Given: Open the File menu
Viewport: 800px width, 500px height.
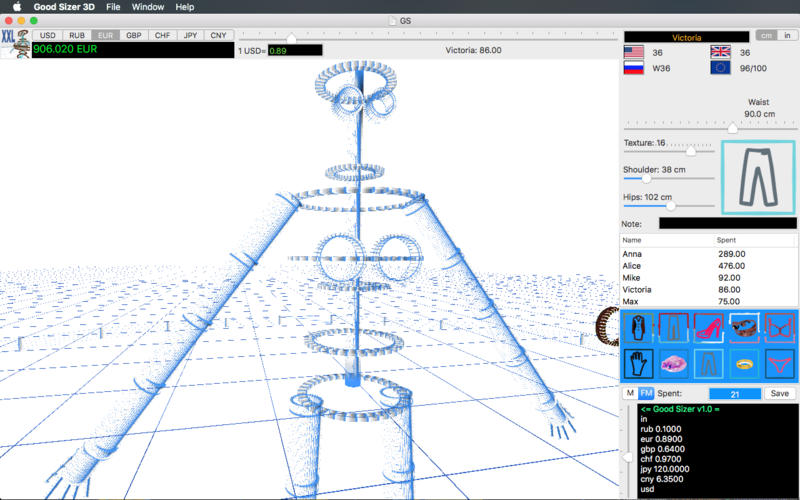Looking at the screenshot, I should (113, 7).
